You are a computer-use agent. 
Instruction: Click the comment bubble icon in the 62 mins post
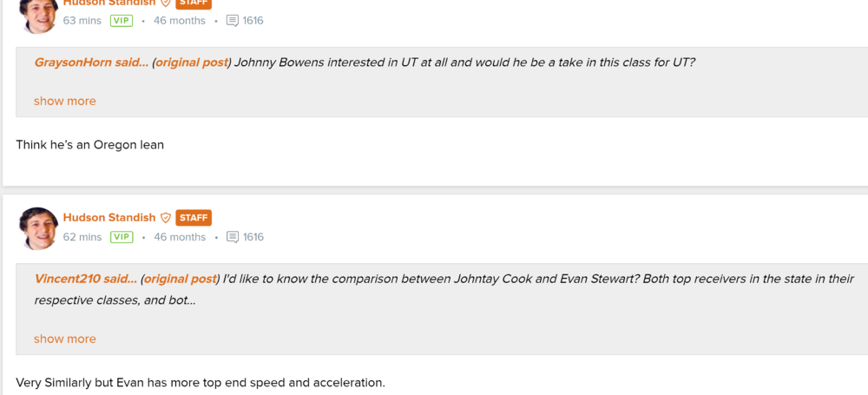232,237
